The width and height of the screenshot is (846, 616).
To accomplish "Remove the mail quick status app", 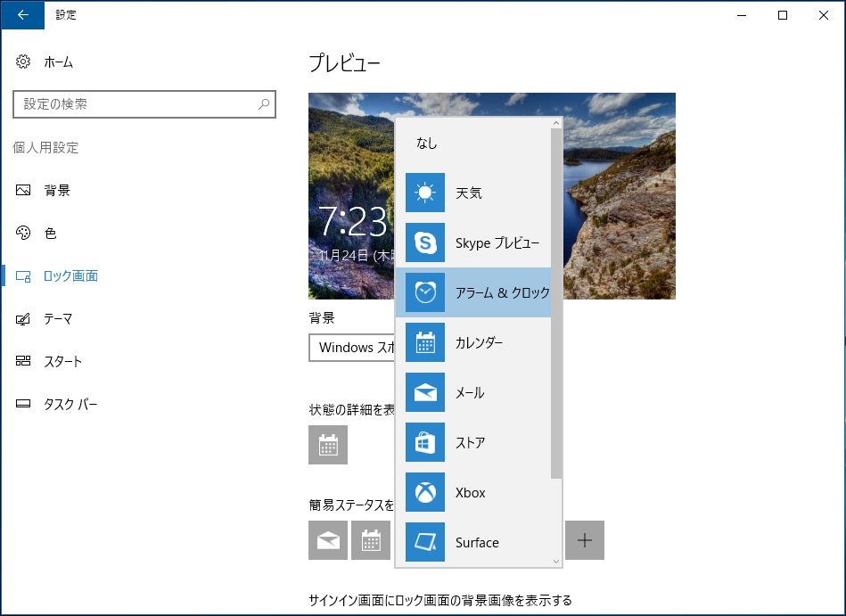I will pos(328,540).
